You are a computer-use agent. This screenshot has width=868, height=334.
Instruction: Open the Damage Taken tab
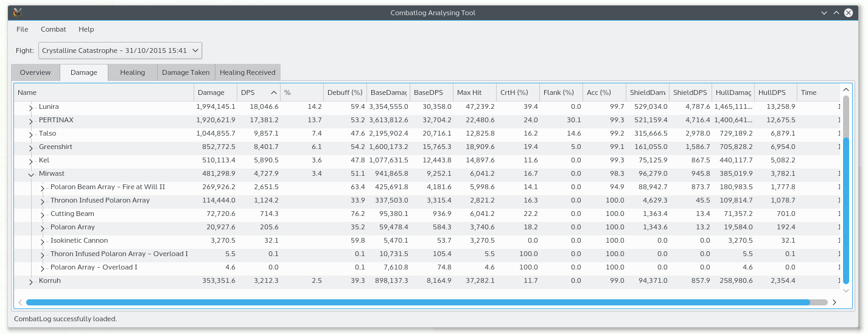tap(186, 72)
